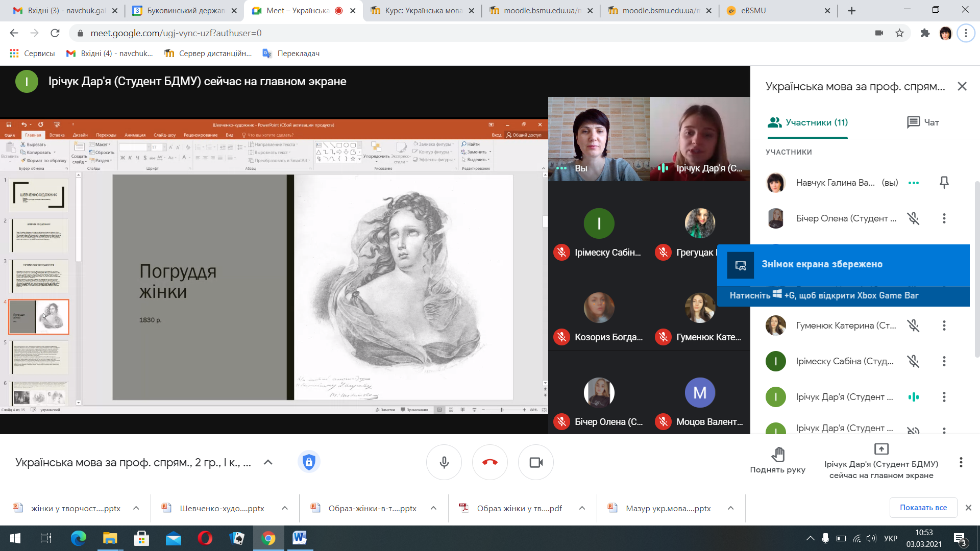The width and height of the screenshot is (980, 551).
Task: Click the Гуменюк Кате... tile mute icon
Action: point(663,337)
